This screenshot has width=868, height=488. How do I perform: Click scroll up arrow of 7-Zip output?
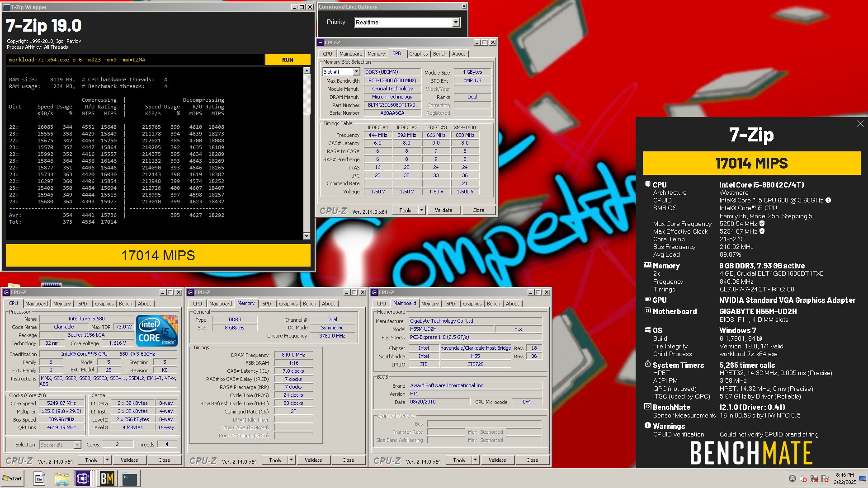point(307,70)
